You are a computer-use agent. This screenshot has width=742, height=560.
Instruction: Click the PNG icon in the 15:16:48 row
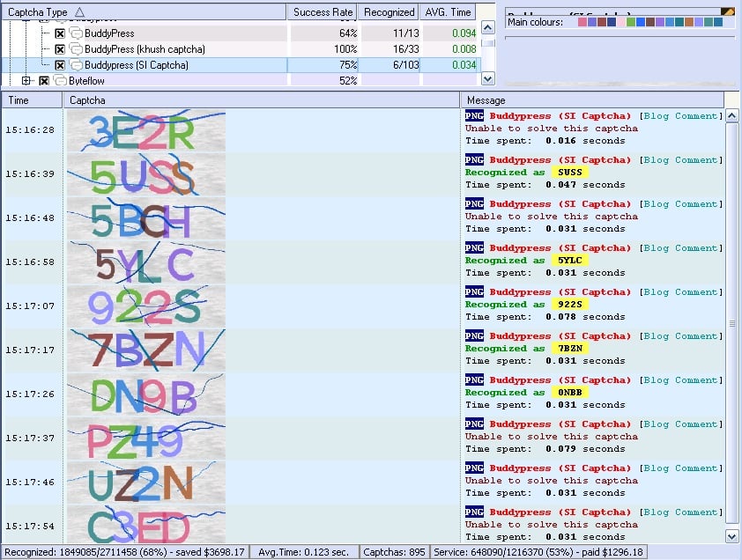(474, 203)
